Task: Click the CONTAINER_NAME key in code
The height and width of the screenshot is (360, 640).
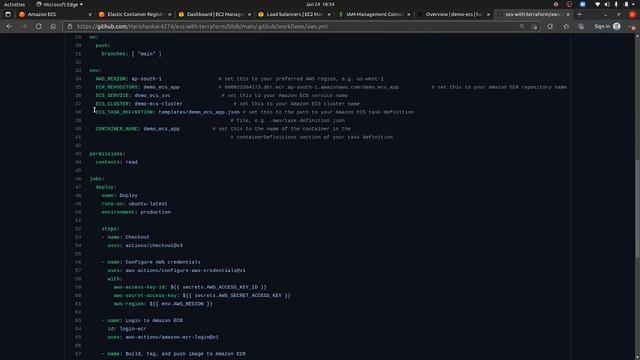Action: pos(117,129)
